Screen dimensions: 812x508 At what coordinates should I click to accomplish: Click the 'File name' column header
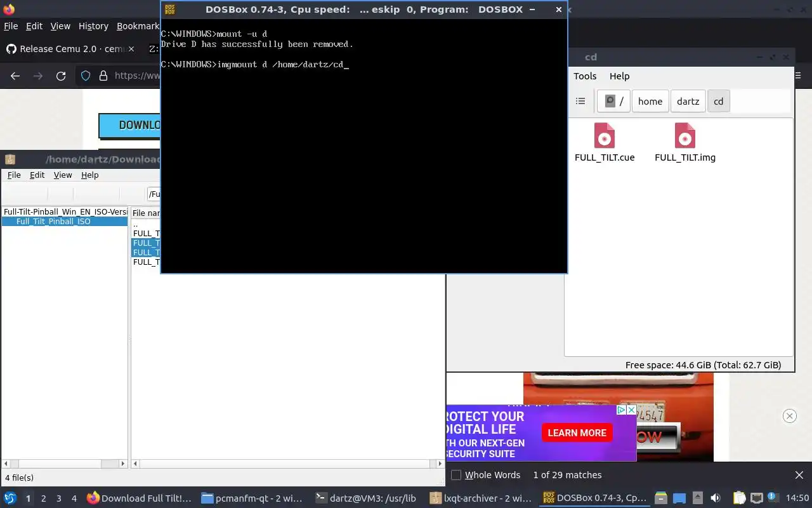click(x=147, y=213)
